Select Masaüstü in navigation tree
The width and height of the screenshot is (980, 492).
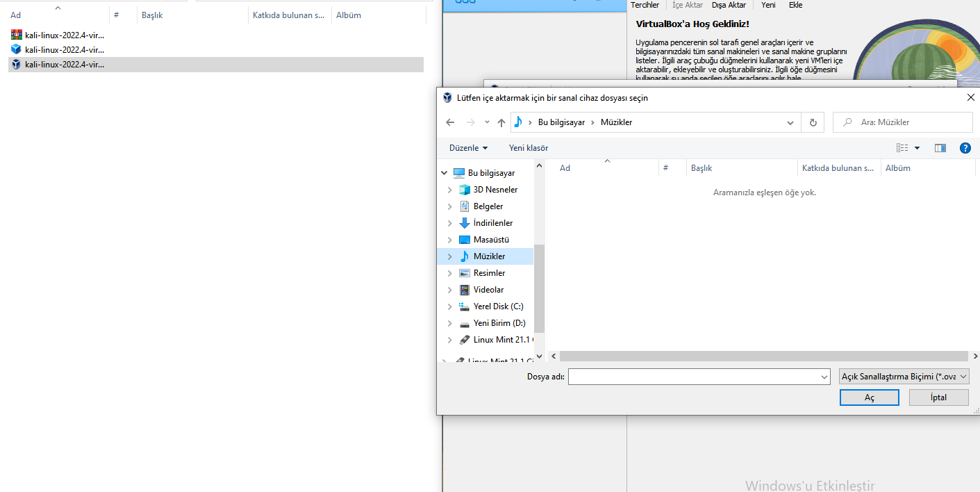tap(491, 240)
